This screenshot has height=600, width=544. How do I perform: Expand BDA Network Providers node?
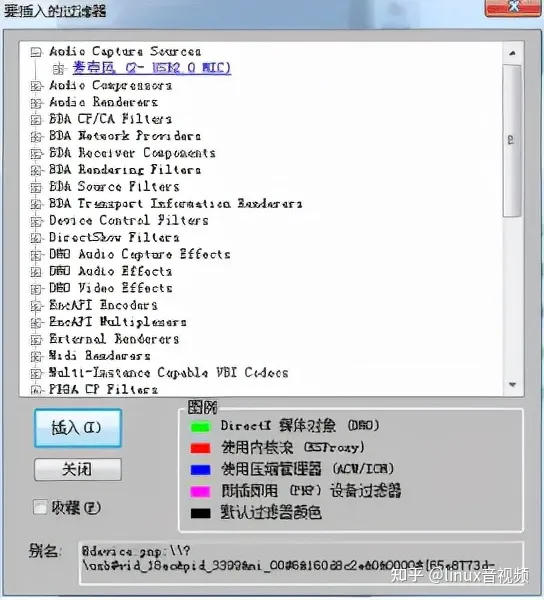tap(36, 137)
